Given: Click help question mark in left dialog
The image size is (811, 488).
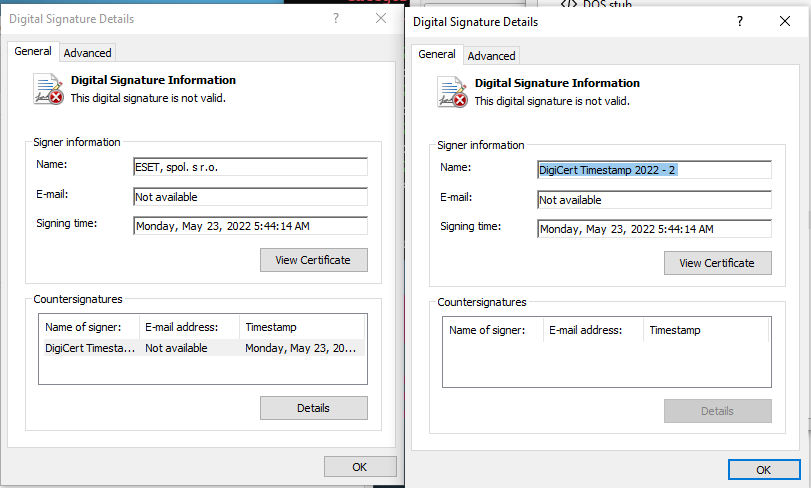Looking at the screenshot, I should (x=336, y=19).
